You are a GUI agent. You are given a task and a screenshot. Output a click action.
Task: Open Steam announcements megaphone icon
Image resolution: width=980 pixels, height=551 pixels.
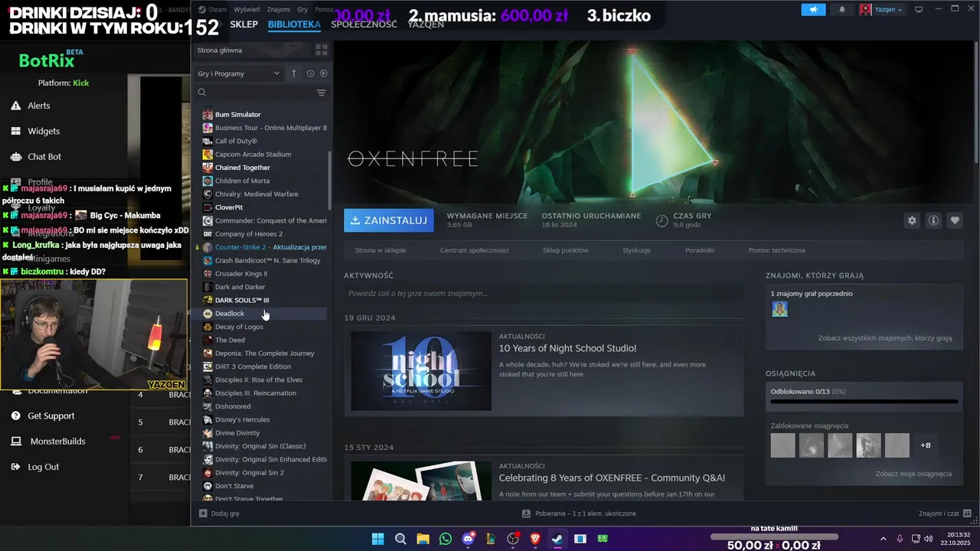[x=813, y=9]
